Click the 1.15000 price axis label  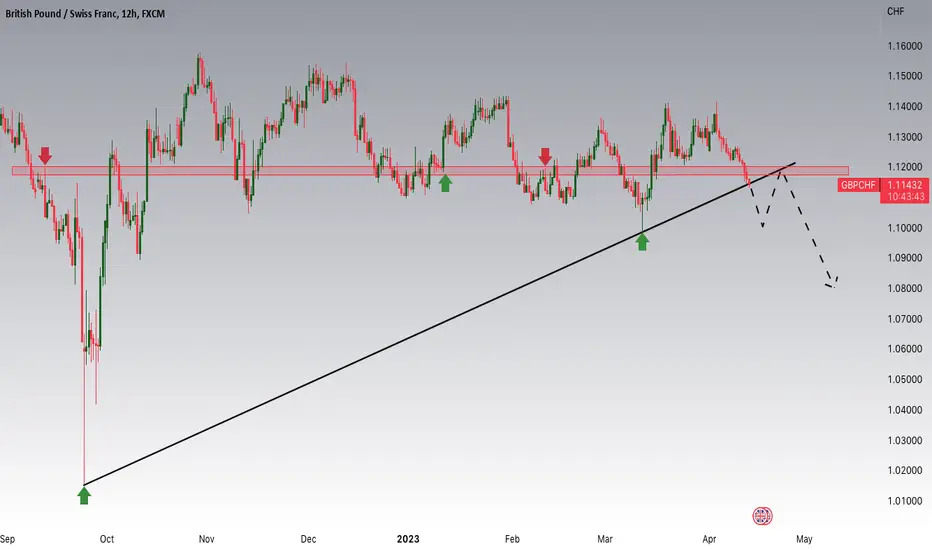(905, 76)
